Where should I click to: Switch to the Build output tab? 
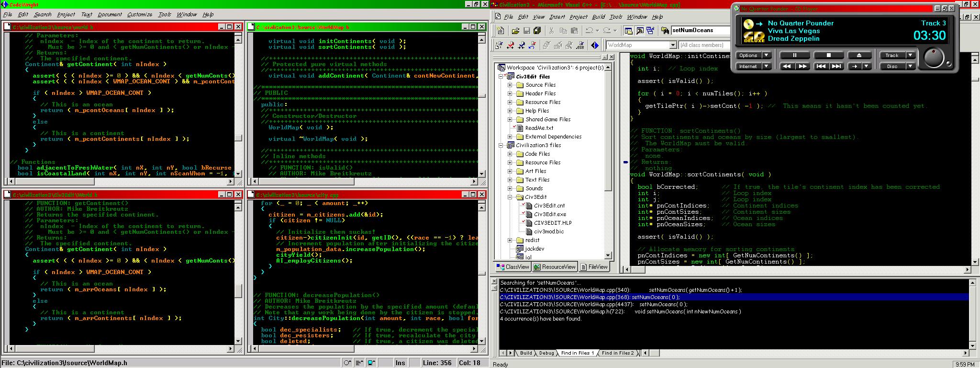coord(526,353)
